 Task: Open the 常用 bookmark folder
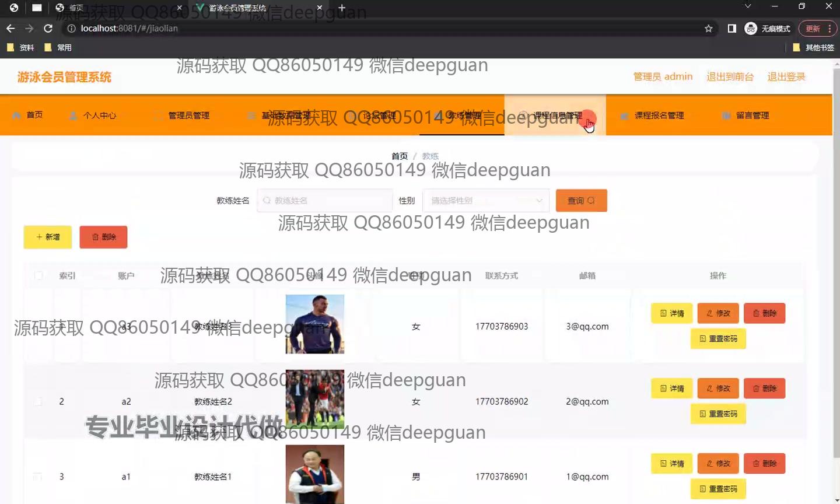[x=58, y=48]
